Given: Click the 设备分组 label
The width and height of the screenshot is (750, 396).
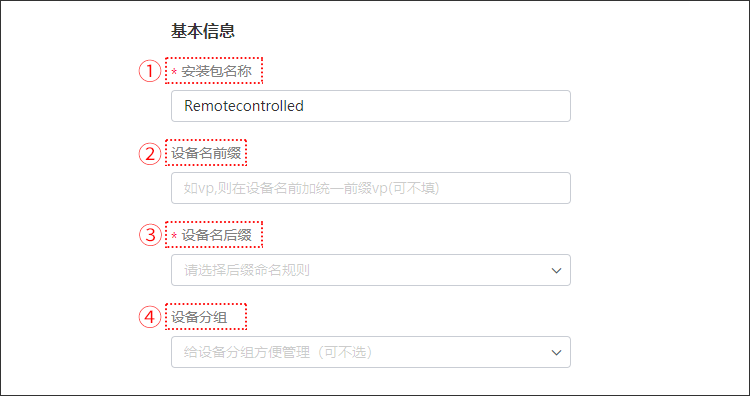Looking at the screenshot, I should pos(199,317).
